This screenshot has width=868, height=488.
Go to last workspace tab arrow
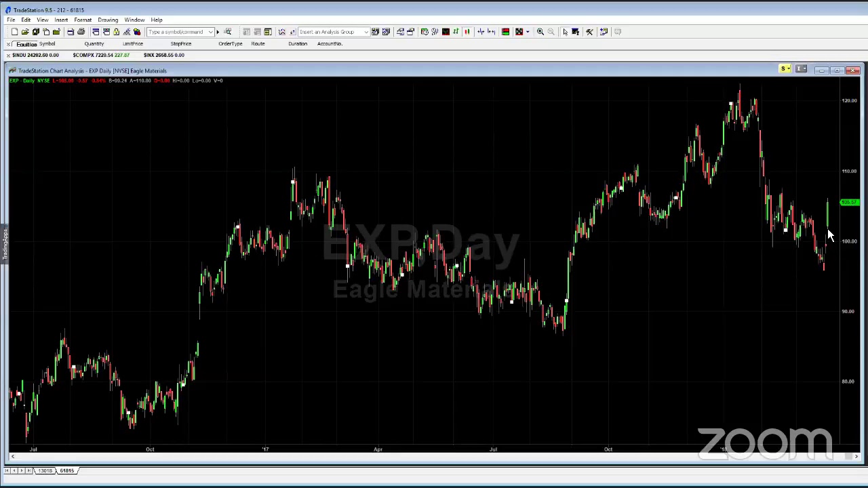tap(29, 470)
